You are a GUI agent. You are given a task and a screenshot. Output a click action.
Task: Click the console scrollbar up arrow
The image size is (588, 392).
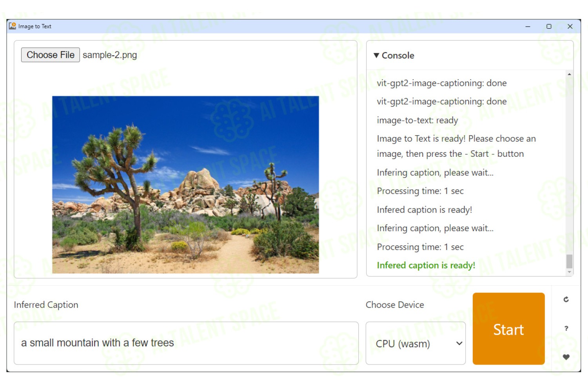click(x=569, y=74)
